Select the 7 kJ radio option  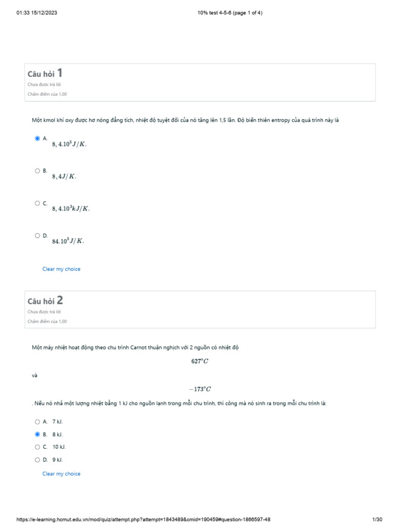pyautogui.click(x=37, y=422)
